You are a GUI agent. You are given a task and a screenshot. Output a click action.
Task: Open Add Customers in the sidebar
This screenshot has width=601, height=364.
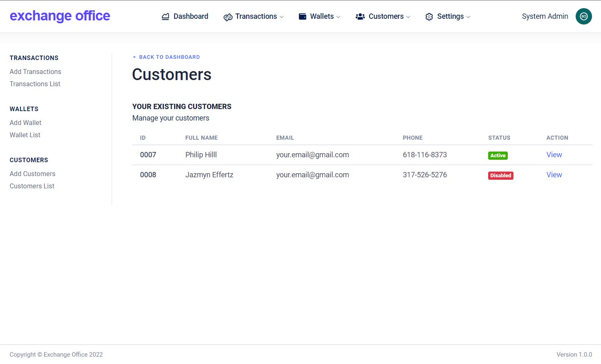32,174
